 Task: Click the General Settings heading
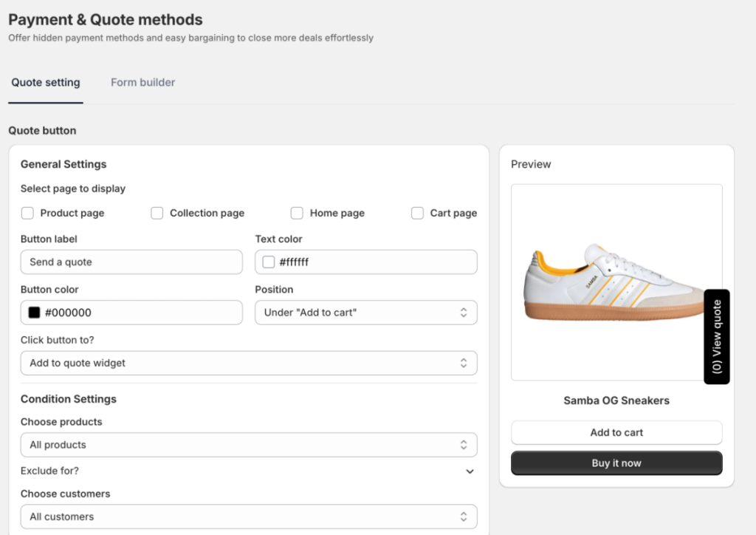[x=63, y=164]
